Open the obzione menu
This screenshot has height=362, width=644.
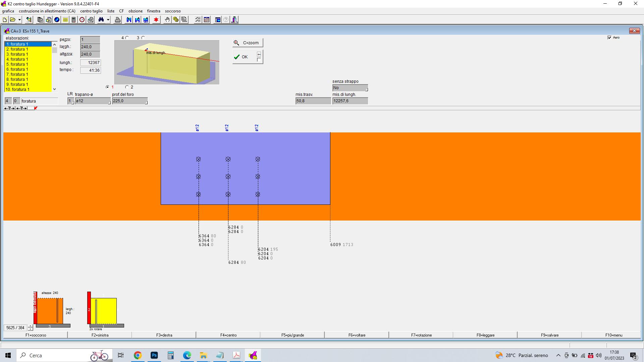click(136, 11)
